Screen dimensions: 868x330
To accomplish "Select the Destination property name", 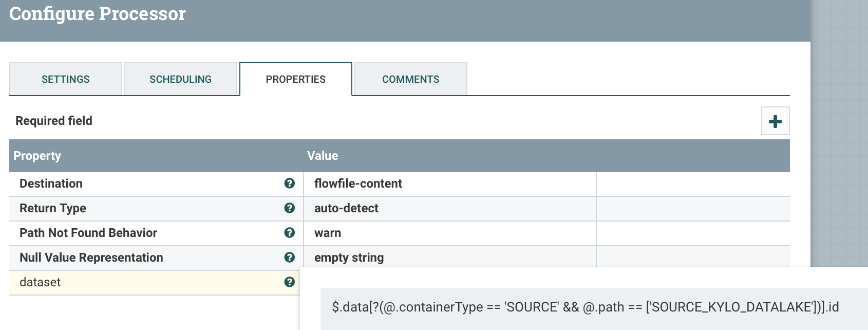I will 51,184.
